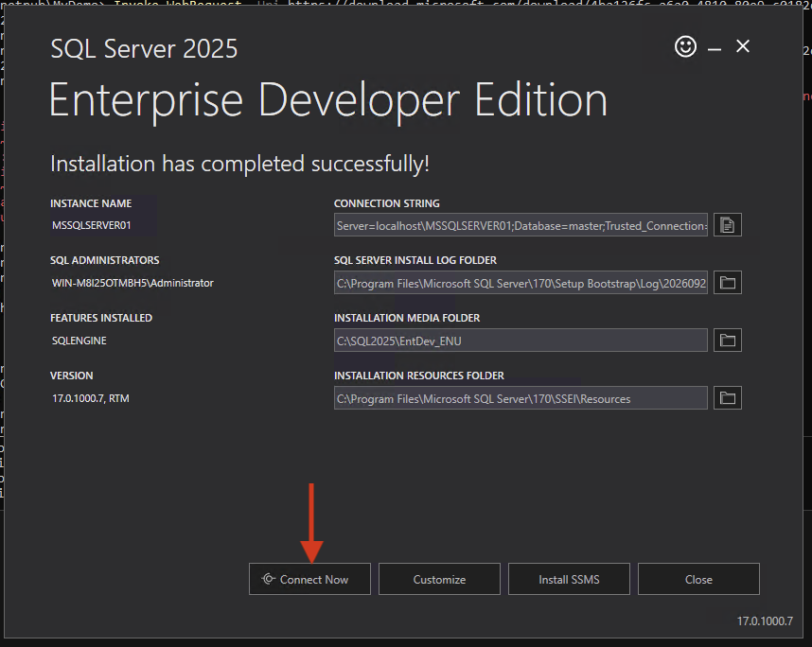Click the Close button at the bottom
Image resolution: width=812 pixels, height=647 pixels.
[698, 579]
